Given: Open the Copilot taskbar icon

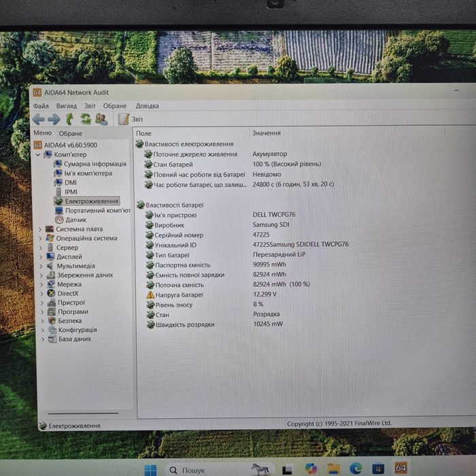Looking at the screenshot, I should tap(311, 469).
